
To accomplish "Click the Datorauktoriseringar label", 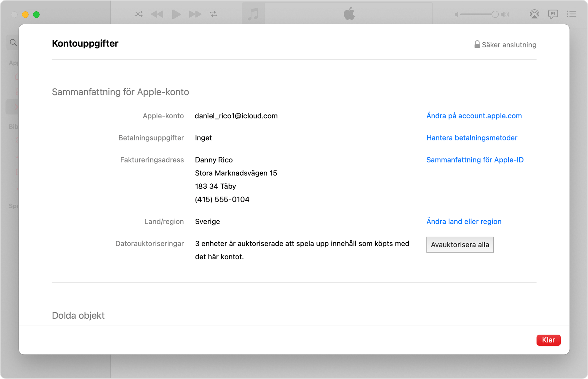I will [x=149, y=244].
